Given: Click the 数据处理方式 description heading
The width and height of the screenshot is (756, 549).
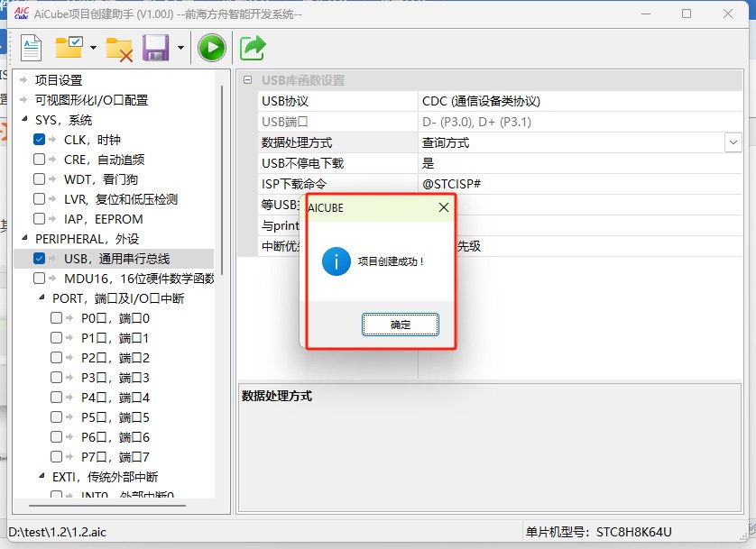Looking at the screenshot, I should click(277, 396).
